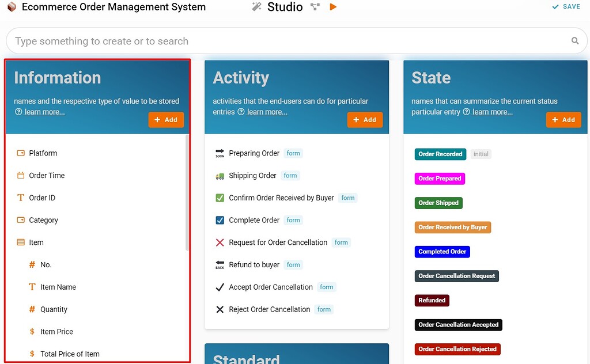Click the checkmark icon for Accept Order Cancellation
590x364 pixels.
click(220, 287)
